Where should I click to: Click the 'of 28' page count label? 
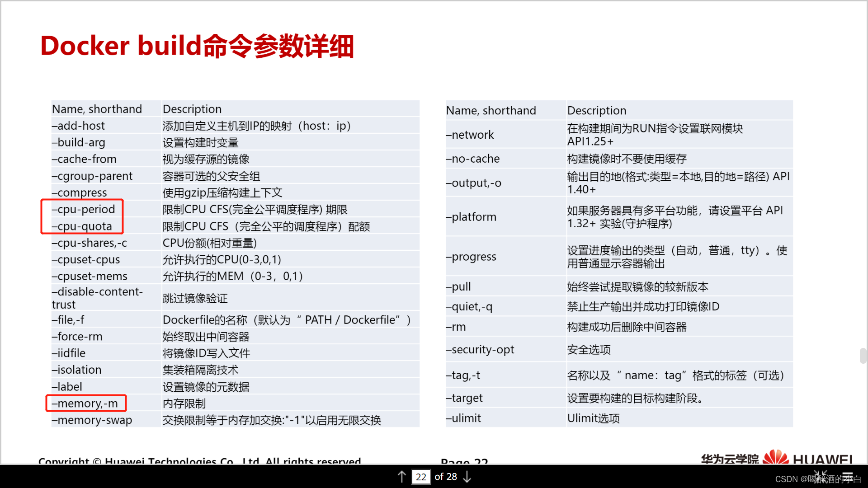(446, 477)
